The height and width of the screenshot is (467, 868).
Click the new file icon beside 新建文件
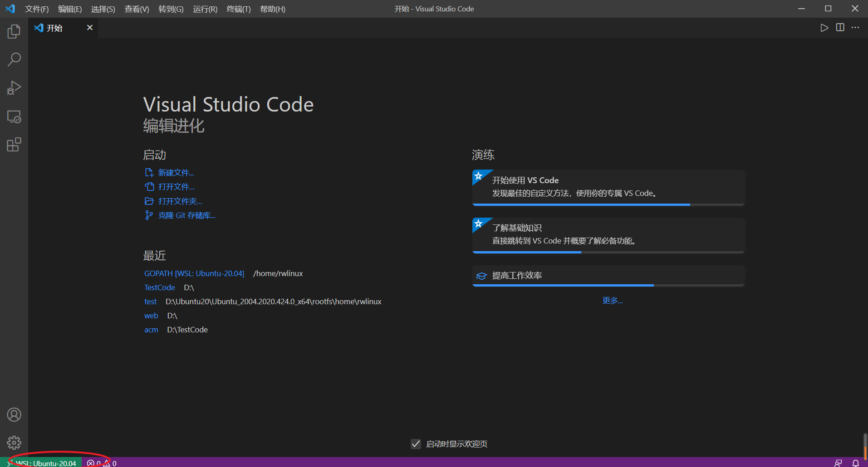[x=149, y=173]
